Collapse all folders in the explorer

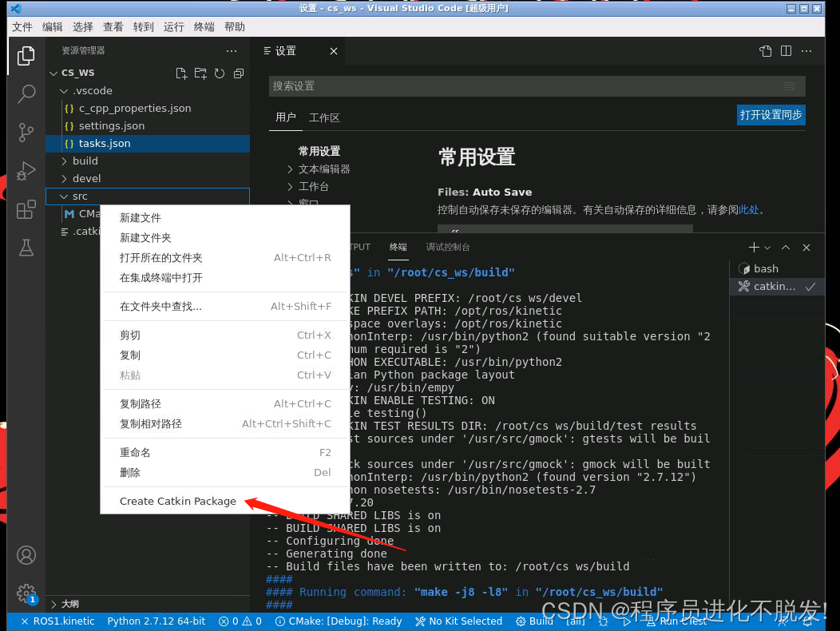pyautogui.click(x=239, y=73)
